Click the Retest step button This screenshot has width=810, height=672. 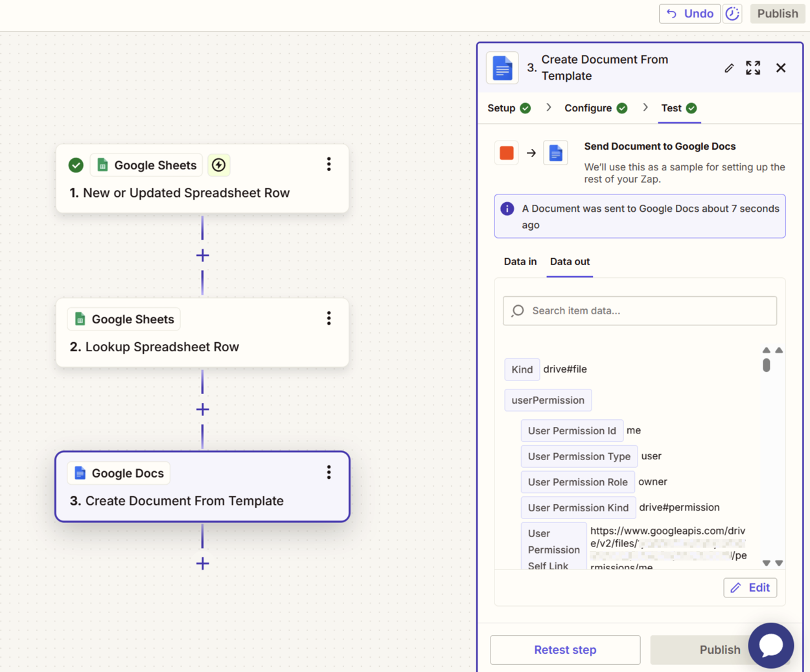click(565, 650)
